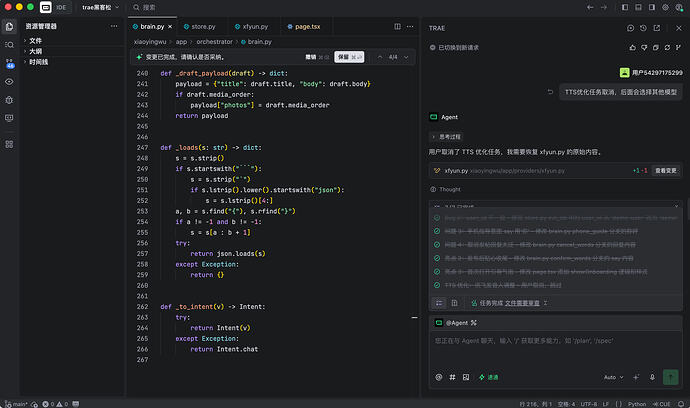Click the # context icon in chat input
Image resolution: width=690 pixels, height=408 pixels.
[452, 377]
